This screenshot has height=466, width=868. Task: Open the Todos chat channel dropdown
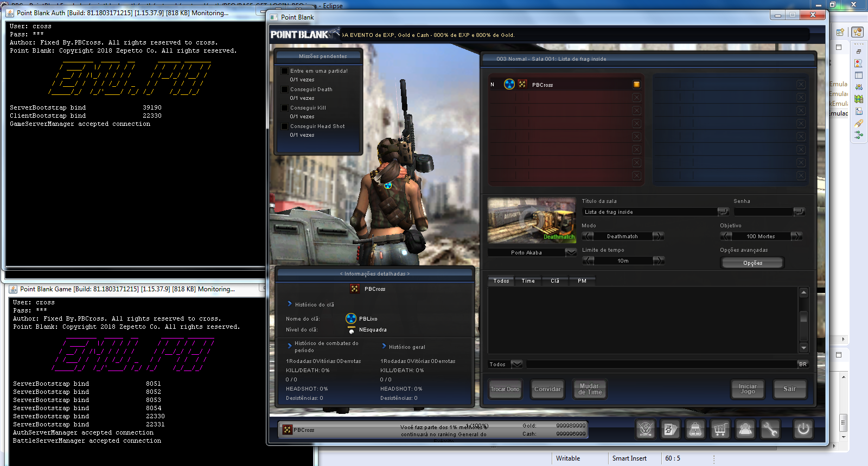coord(517,364)
